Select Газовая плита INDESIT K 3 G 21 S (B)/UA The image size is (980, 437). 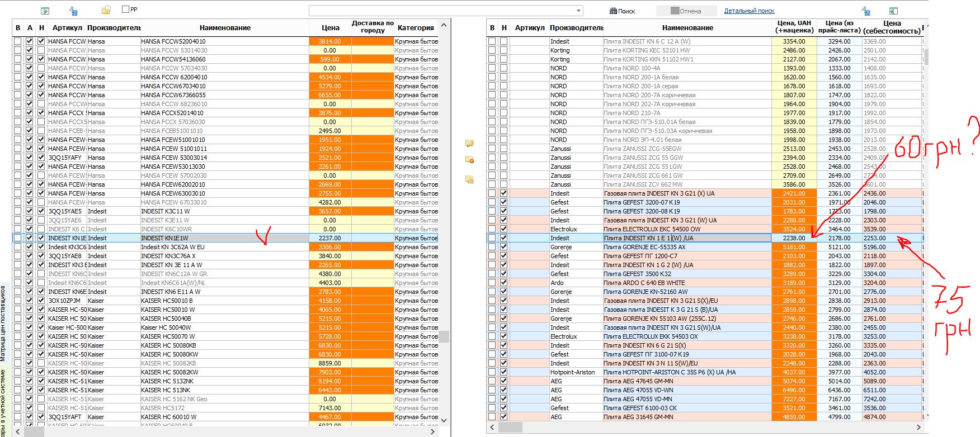(687, 310)
